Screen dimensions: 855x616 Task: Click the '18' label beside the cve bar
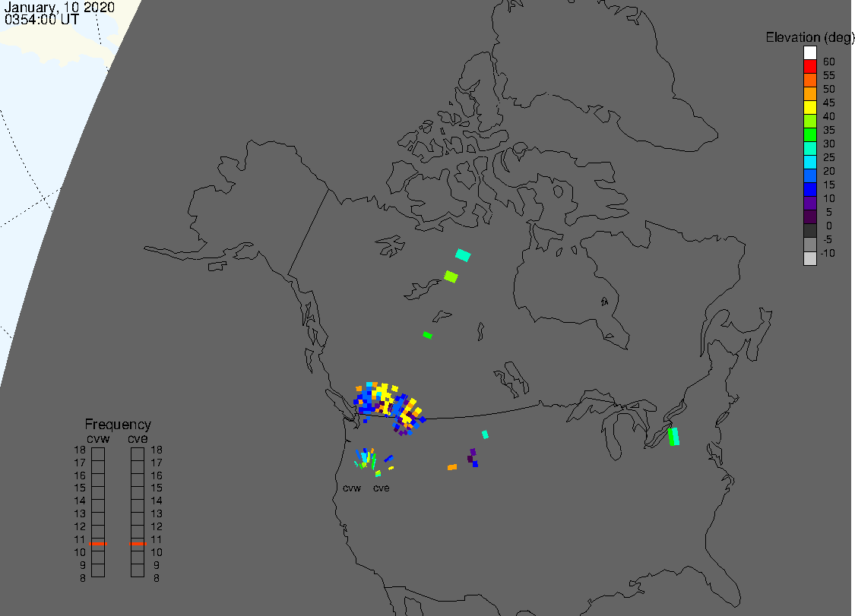point(157,450)
